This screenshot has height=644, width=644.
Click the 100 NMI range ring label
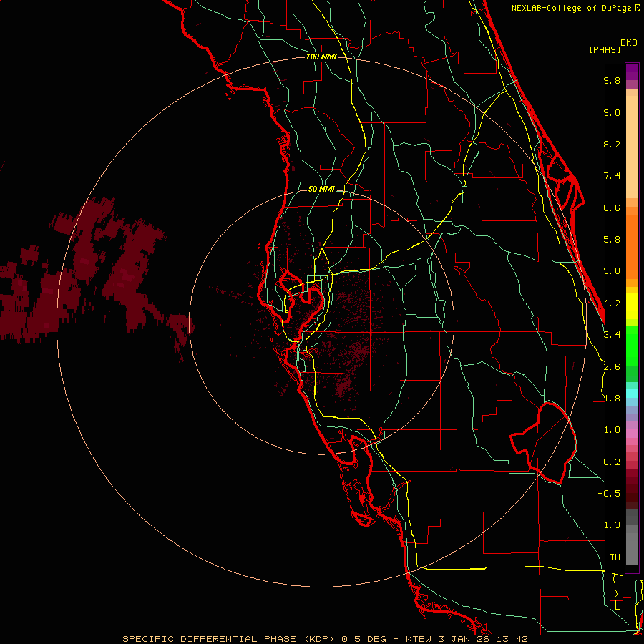pyautogui.click(x=321, y=57)
